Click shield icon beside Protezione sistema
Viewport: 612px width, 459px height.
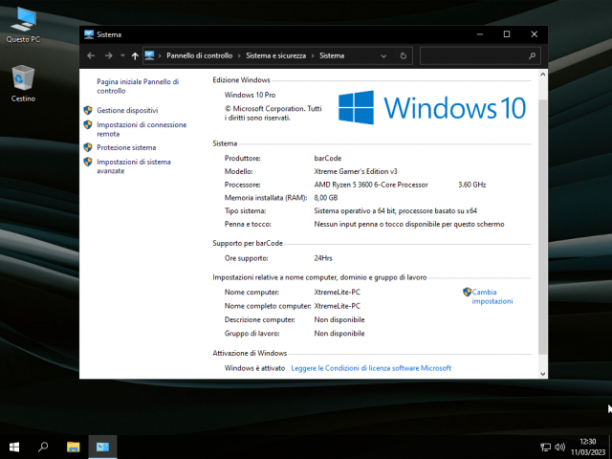pyautogui.click(x=88, y=147)
